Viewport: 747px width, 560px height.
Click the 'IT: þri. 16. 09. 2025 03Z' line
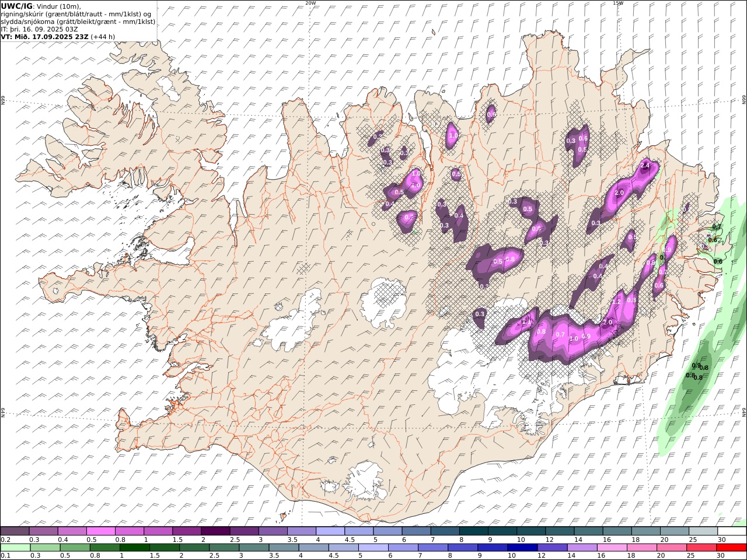tap(40, 29)
